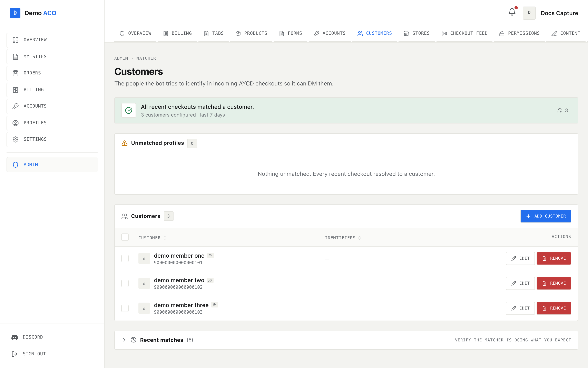The width and height of the screenshot is (588, 368).
Task: Remove demo member three
Action: (x=554, y=308)
